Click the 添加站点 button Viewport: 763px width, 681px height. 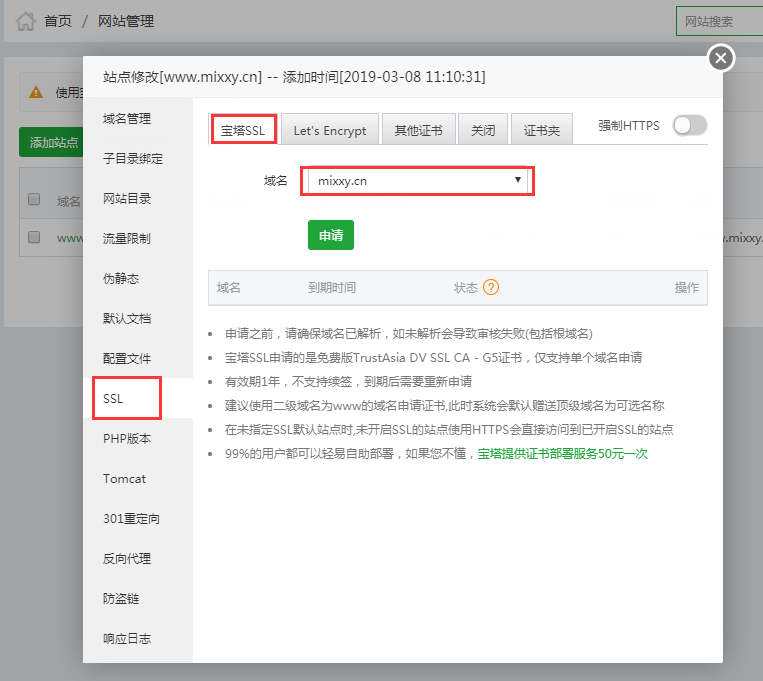[52, 143]
